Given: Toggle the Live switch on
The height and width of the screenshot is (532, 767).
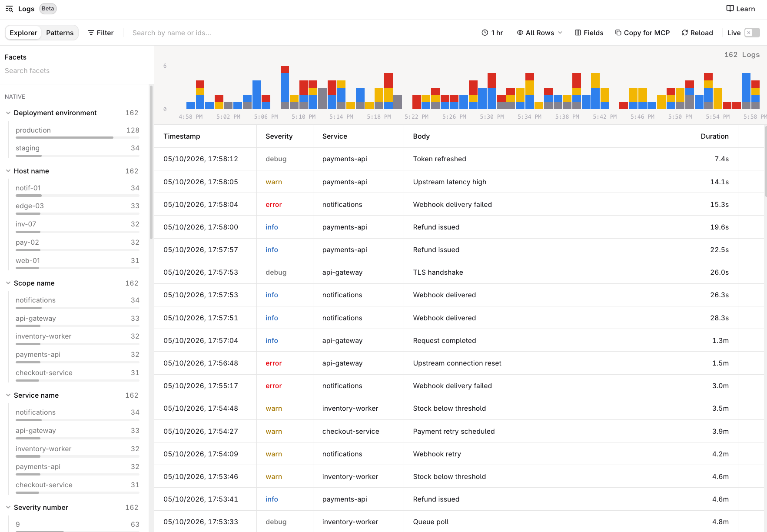Looking at the screenshot, I should click(x=752, y=33).
